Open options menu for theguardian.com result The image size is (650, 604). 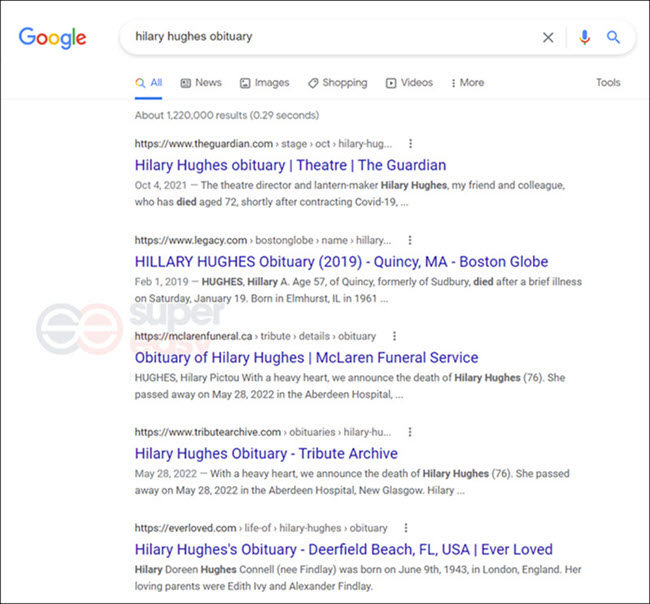[410, 143]
